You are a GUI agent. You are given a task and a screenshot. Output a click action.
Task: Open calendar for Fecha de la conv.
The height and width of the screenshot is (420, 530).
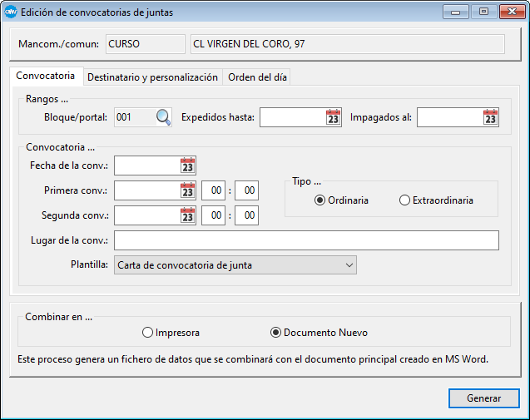point(187,166)
